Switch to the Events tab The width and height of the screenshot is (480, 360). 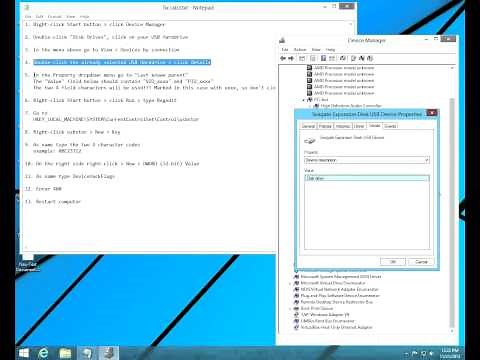point(390,126)
